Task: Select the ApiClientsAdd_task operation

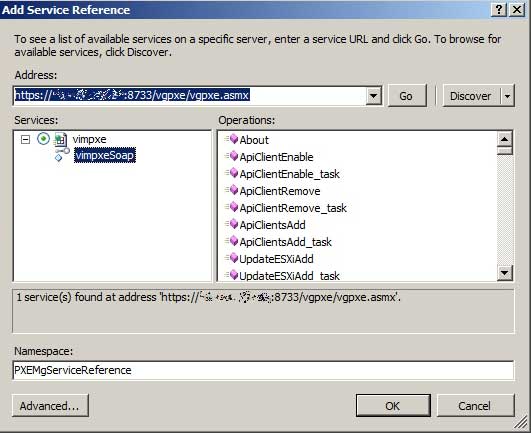Action: click(285, 242)
